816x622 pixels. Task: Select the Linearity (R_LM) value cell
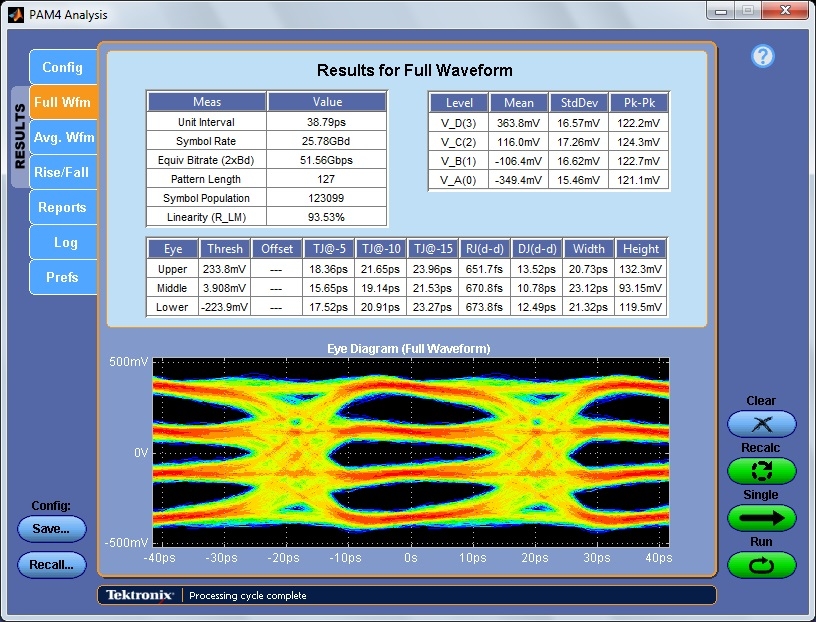(327, 217)
